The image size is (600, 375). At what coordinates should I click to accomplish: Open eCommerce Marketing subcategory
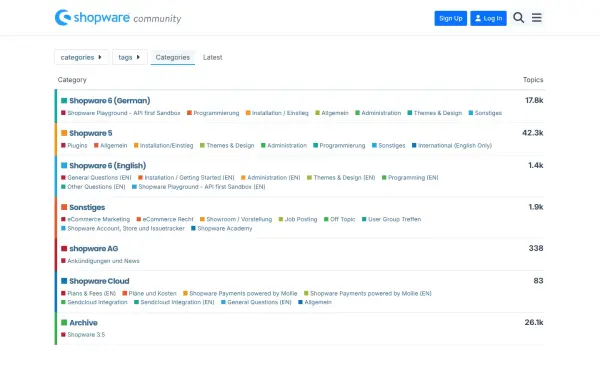click(98, 220)
